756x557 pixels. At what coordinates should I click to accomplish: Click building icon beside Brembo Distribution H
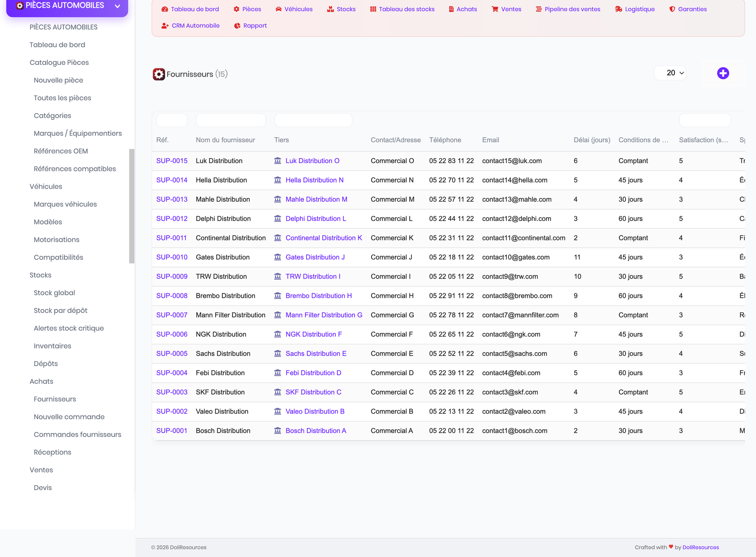pos(277,296)
